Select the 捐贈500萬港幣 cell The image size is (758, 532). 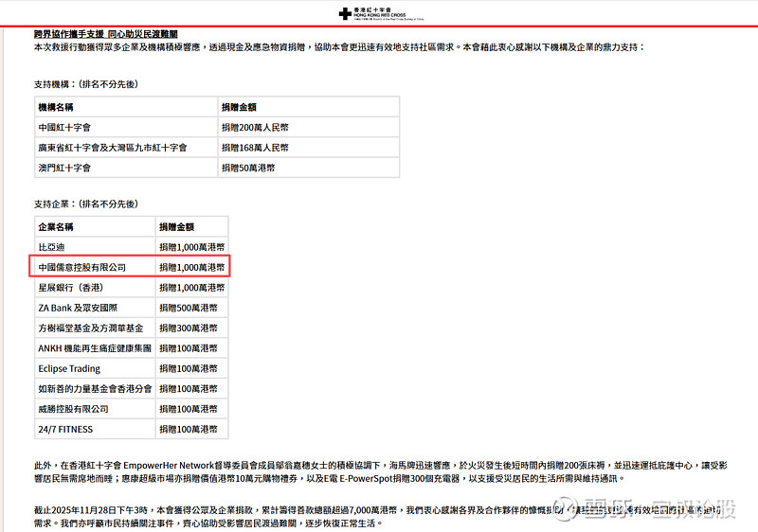192,308
